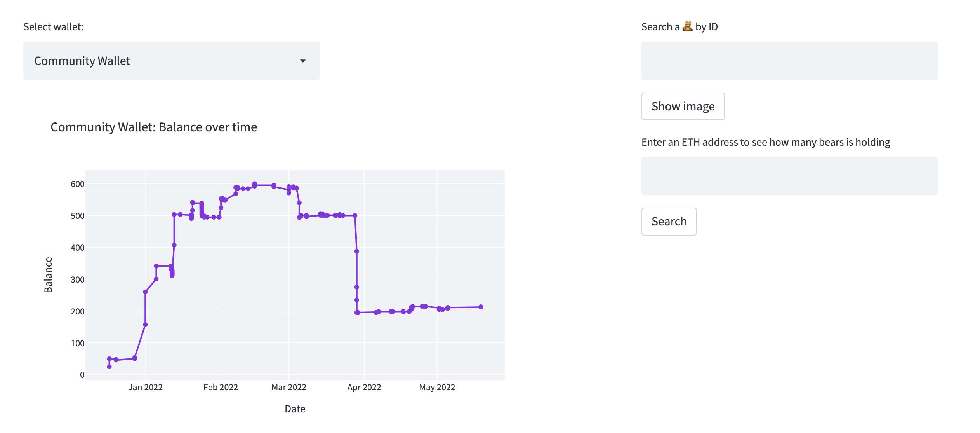The height and width of the screenshot is (433, 980).
Task: Click the Jan 2022 x-axis label
Action: [x=145, y=387]
